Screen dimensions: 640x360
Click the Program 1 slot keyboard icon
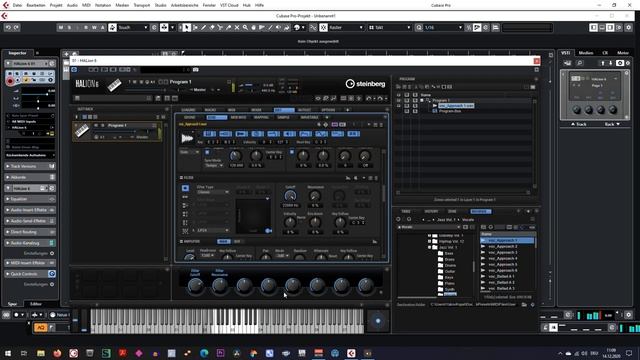tap(82, 131)
